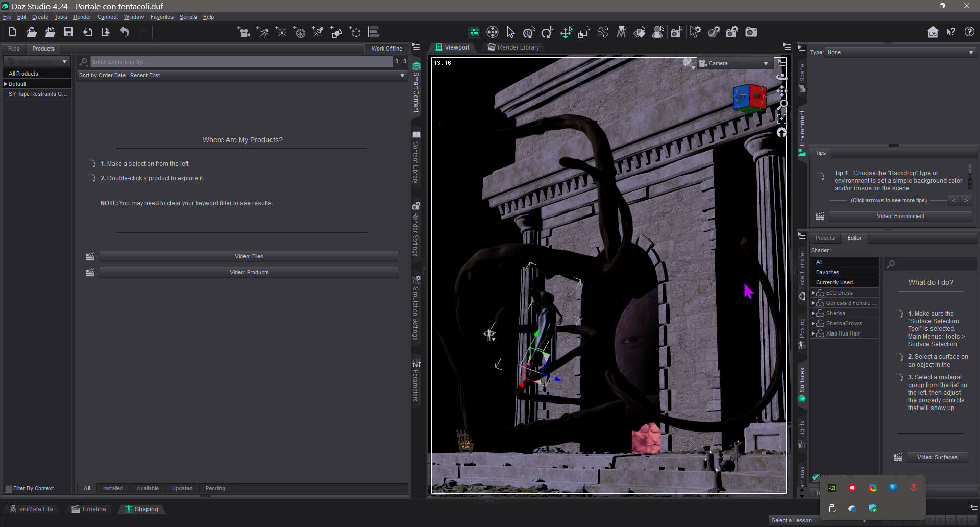Screen dimensions: 980x527
Task: Click the shader search input field
Action: 937,264
